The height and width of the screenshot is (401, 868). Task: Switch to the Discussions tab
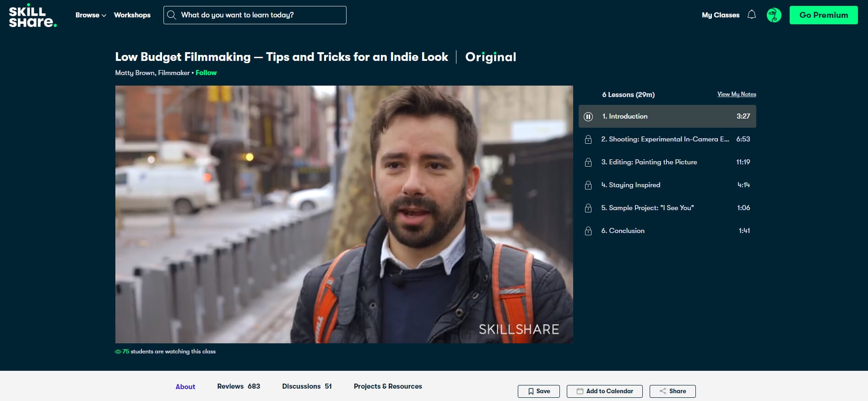[x=307, y=386]
